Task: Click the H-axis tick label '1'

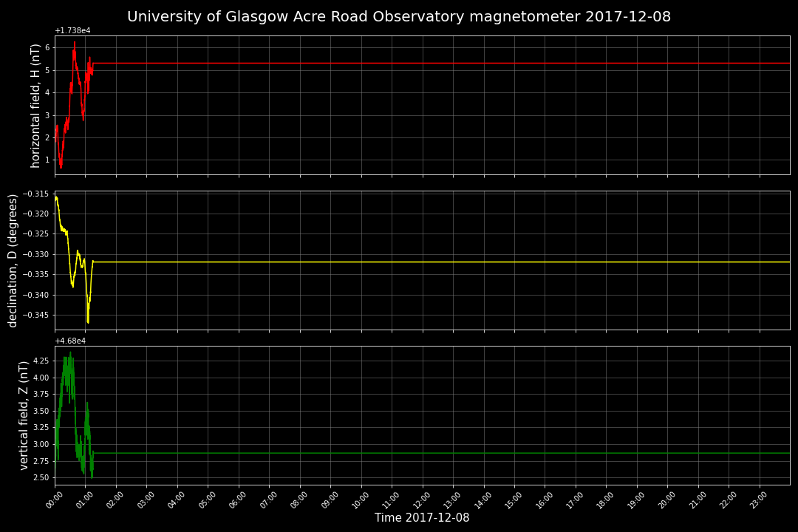Action: tap(47, 160)
